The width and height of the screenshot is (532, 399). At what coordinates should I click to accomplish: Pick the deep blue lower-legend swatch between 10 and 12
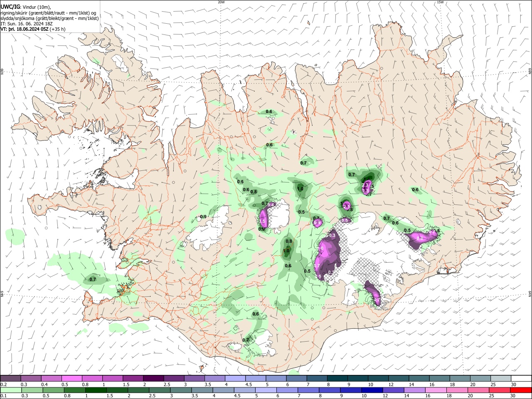click(372, 390)
